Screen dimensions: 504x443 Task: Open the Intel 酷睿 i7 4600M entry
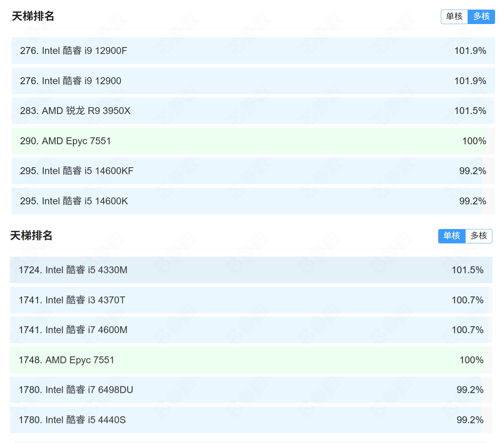[73, 330]
